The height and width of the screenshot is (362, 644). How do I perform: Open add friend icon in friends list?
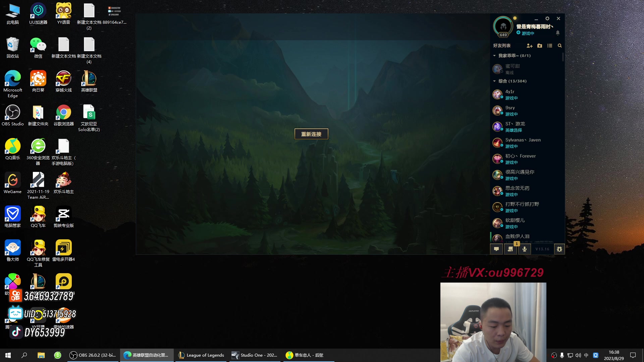coord(529,46)
